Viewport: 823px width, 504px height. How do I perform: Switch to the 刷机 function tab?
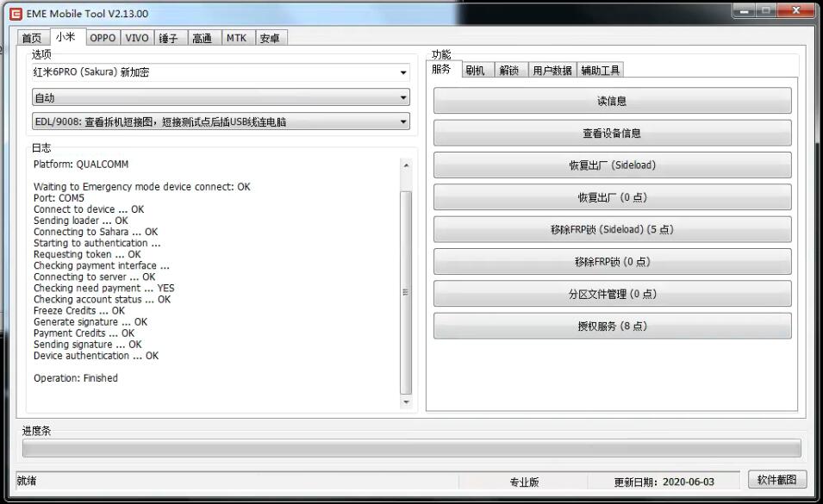[476, 71]
